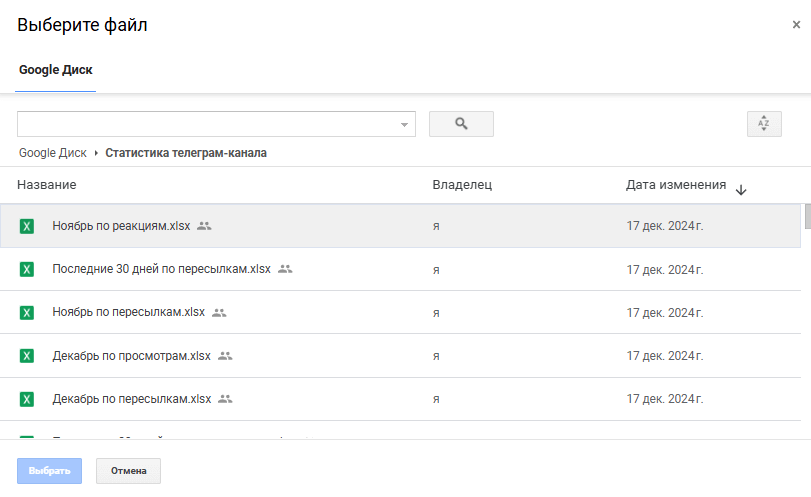Select file Последние 30 дней по пересылкам.xlsx
The width and height of the screenshot is (811, 497).
click(161, 269)
